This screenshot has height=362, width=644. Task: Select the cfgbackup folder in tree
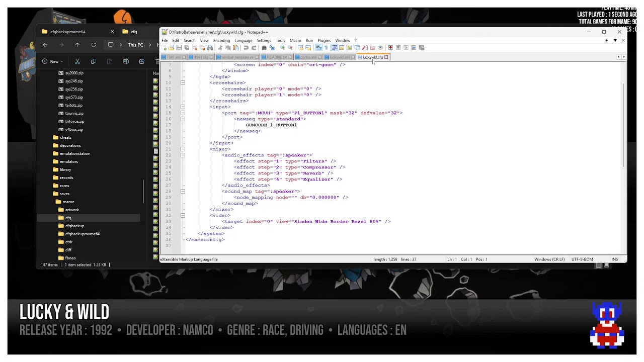point(74,226)
